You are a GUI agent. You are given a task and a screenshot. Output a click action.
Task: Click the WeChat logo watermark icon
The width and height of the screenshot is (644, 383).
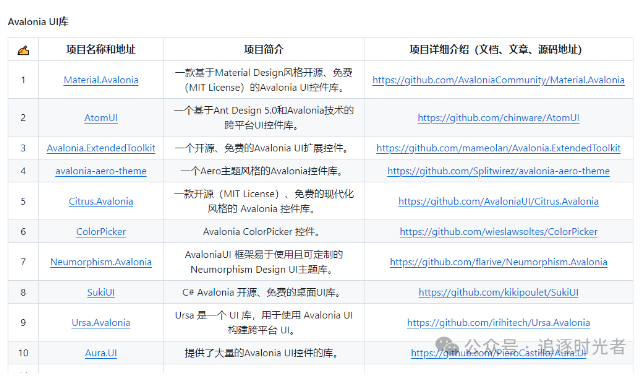tap(447, 346)
